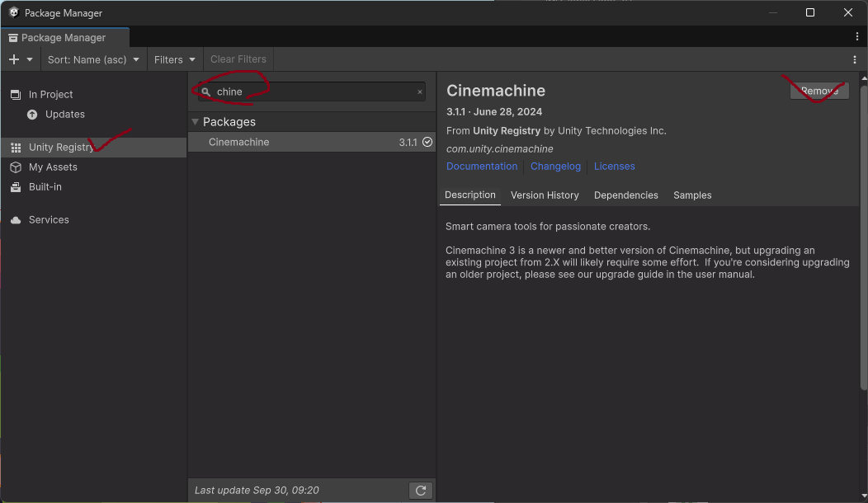This screenshot has height=503, width=868.
Task: Click the com.unity.cinemachine package name
Action: click(499, 149)
